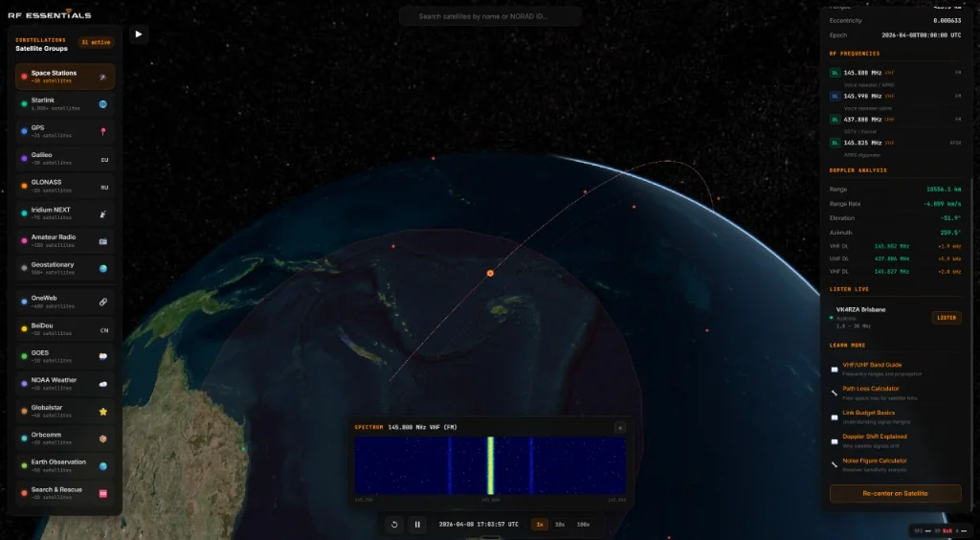This screenshot has width=980, height=540.
Task: Click the Eccentricity value 0.000633
Action: [x=947, y=21]
